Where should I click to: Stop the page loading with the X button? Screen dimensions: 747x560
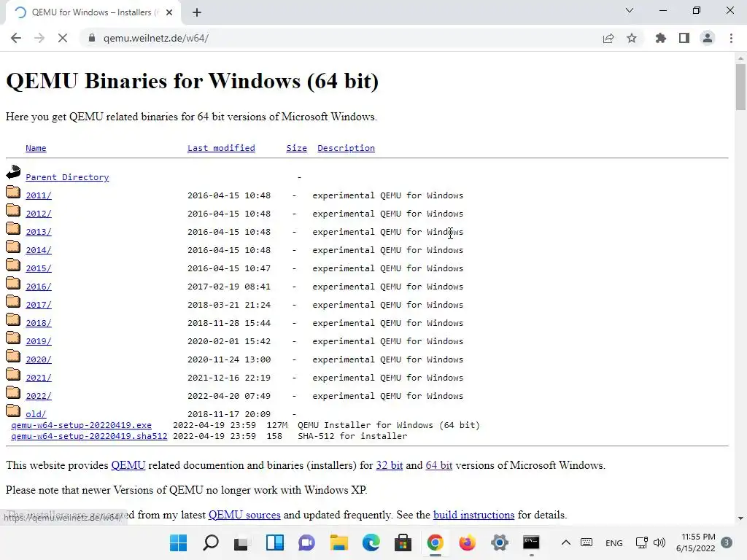(x=63, y=38)
